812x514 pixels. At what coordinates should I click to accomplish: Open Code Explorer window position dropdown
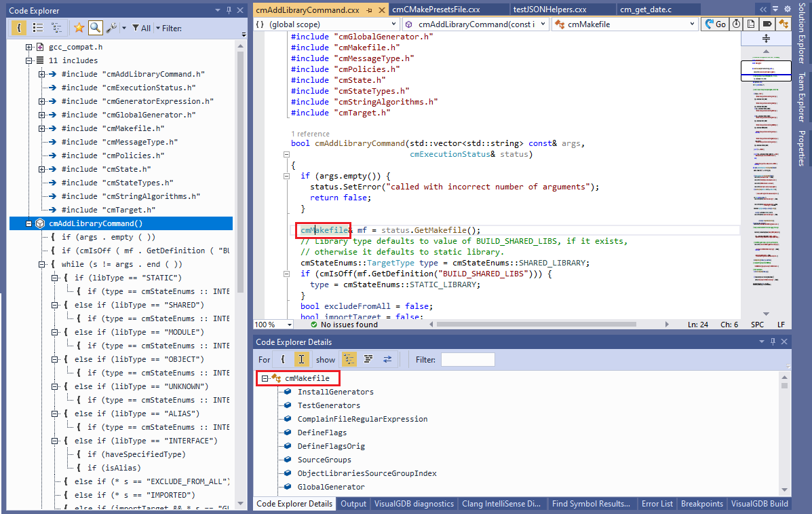tap(218, 10)
